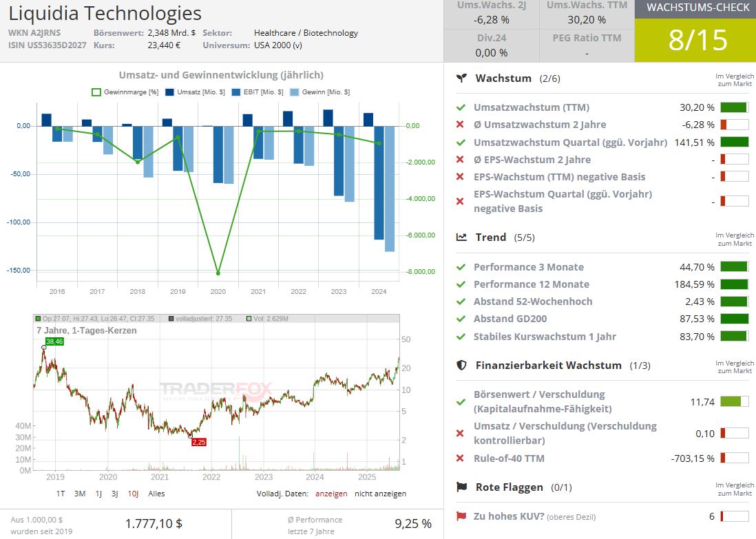Click the WACHSTUMS-CHECK header label
756x539 pixels.
697,8
